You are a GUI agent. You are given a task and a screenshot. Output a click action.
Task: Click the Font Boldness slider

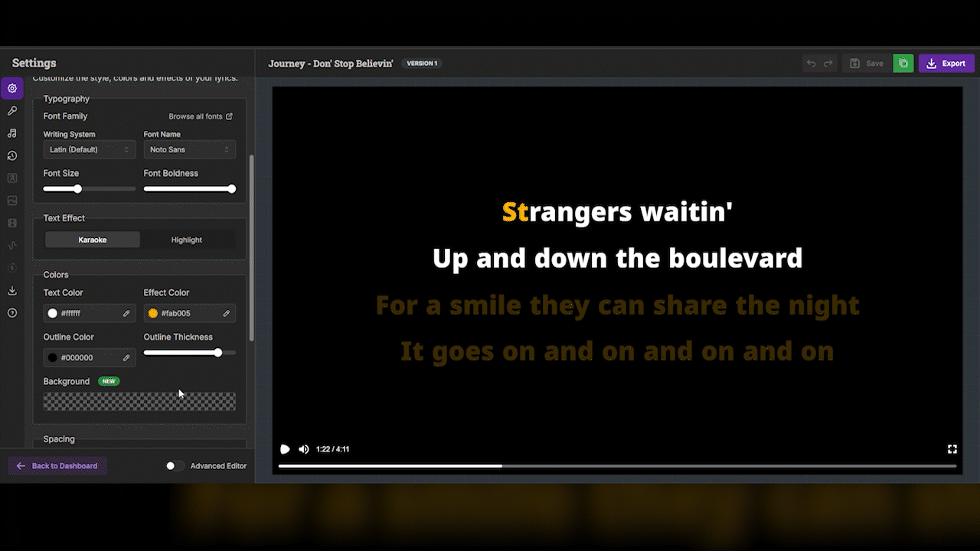(x=190, y=189)
